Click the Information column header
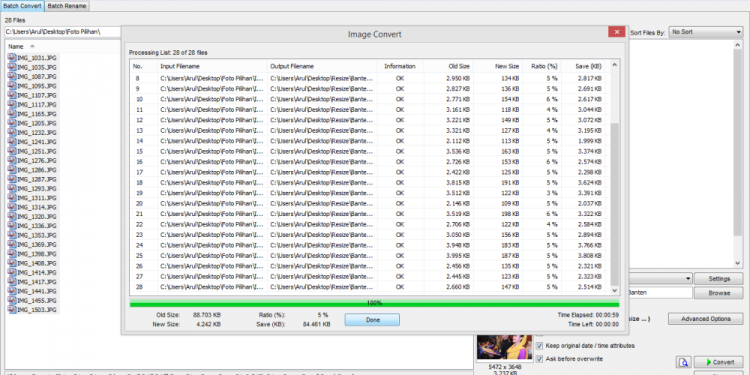The width and height of the screenshot is (750, 375). coord(400,66)
